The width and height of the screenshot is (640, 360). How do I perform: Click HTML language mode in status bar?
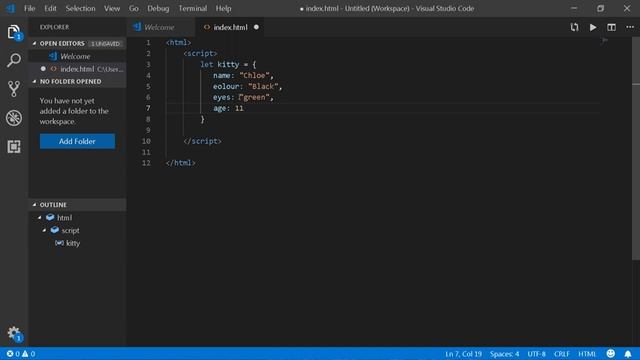[587, 353]
